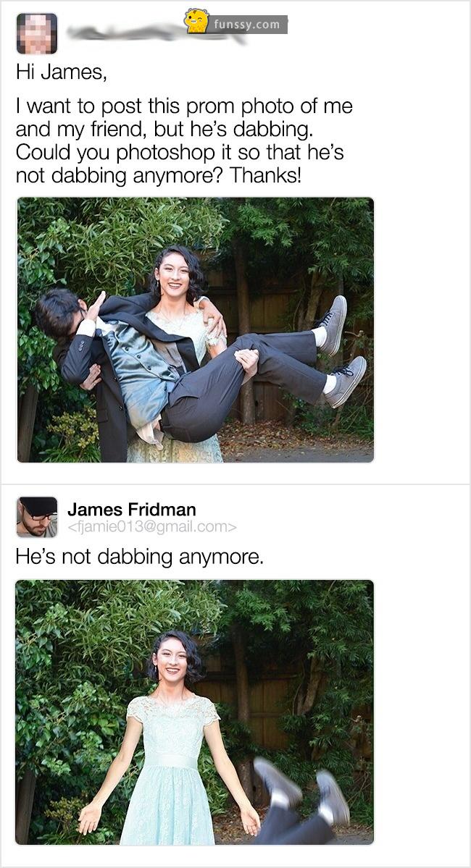Click the funssy.com watermark text
The height and width of the screenshot is (868, 471).
pyautogui.click(x=246, y=25)
